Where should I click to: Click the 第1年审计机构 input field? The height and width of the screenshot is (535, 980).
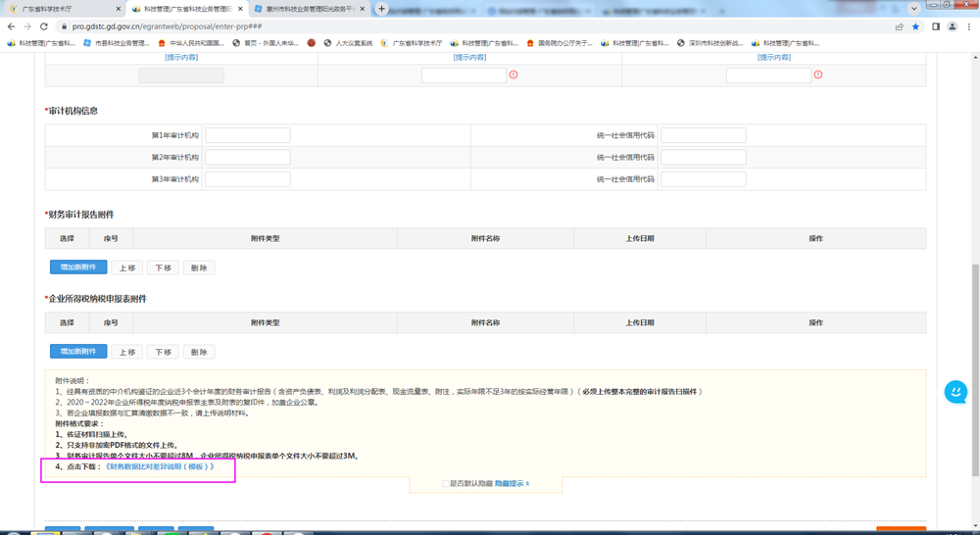248,135
